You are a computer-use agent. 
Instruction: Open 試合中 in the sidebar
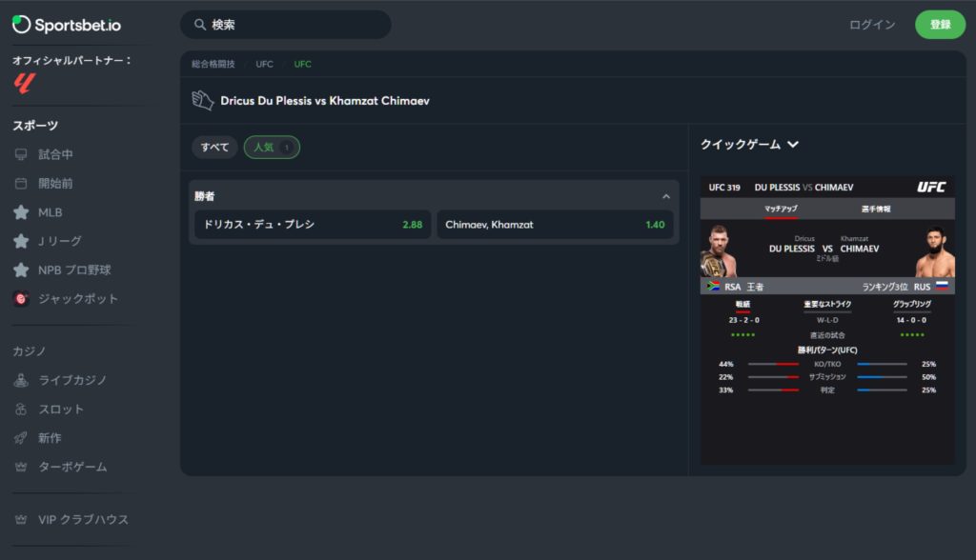coord(55,154)
